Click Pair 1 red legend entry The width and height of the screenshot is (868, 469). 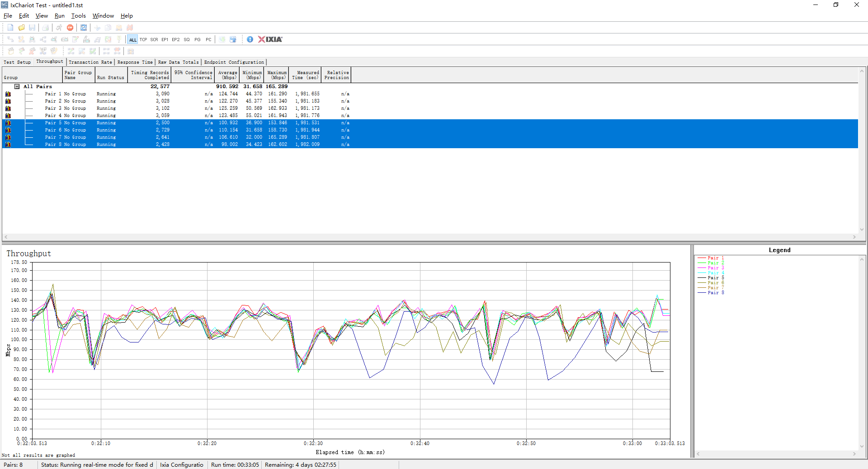[x=711, y=258]
